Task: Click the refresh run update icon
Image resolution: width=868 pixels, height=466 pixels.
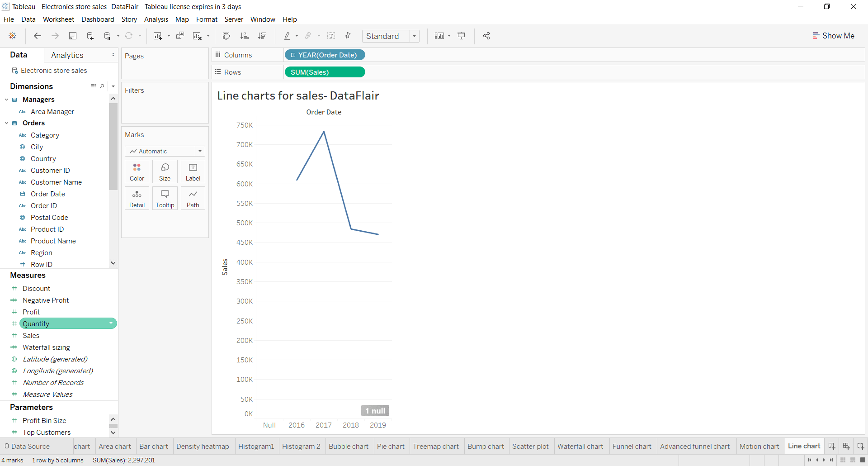Action: tap(129, 36)
